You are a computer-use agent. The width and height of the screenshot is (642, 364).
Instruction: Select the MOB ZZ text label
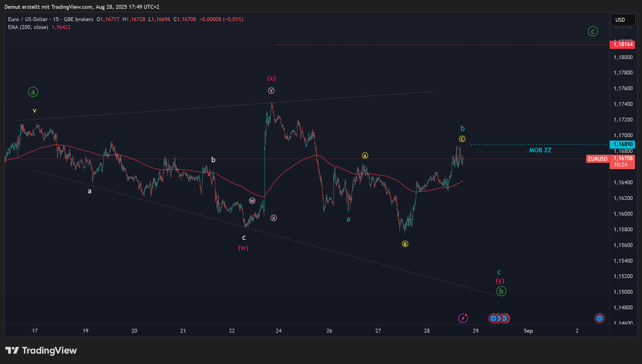(x=540, y=150)
